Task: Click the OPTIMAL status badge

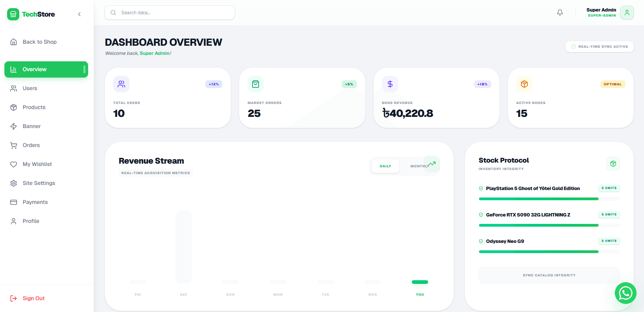Action: [613, 84]
